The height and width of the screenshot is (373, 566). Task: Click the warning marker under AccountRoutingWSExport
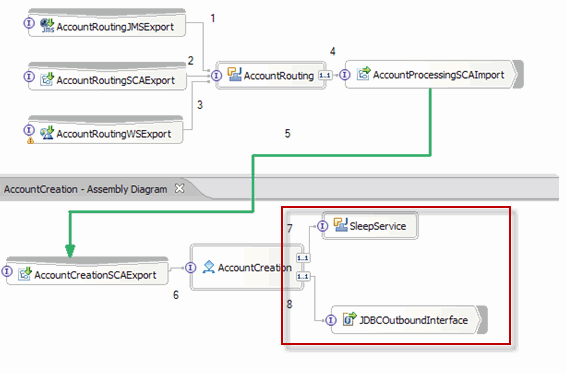pyautogui.click(x=31, y=141)
